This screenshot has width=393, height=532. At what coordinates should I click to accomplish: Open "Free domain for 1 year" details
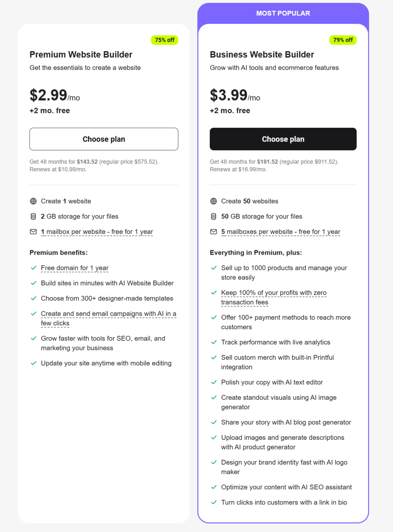75,268
